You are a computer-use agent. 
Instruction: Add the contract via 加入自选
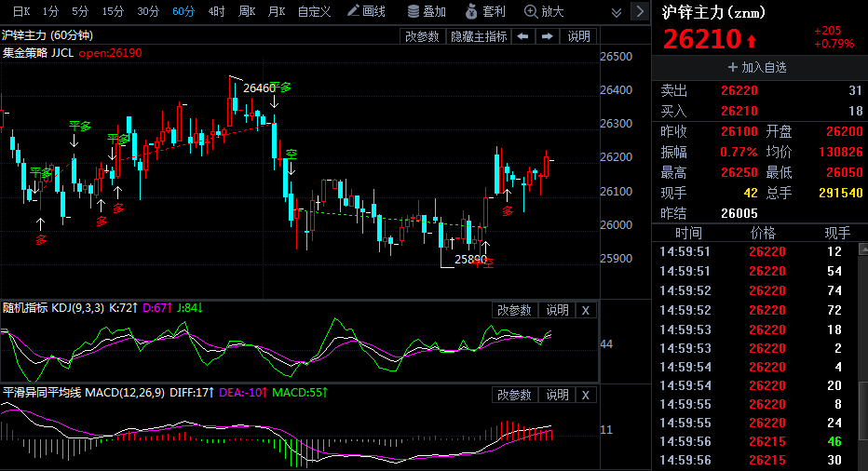click(x=758, y=68)
